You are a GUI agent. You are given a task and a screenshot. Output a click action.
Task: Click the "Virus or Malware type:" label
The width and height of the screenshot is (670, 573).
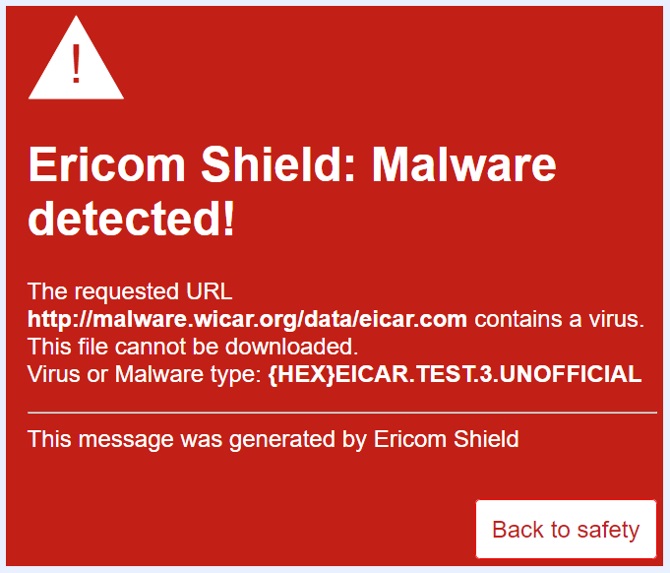[145, 375]
